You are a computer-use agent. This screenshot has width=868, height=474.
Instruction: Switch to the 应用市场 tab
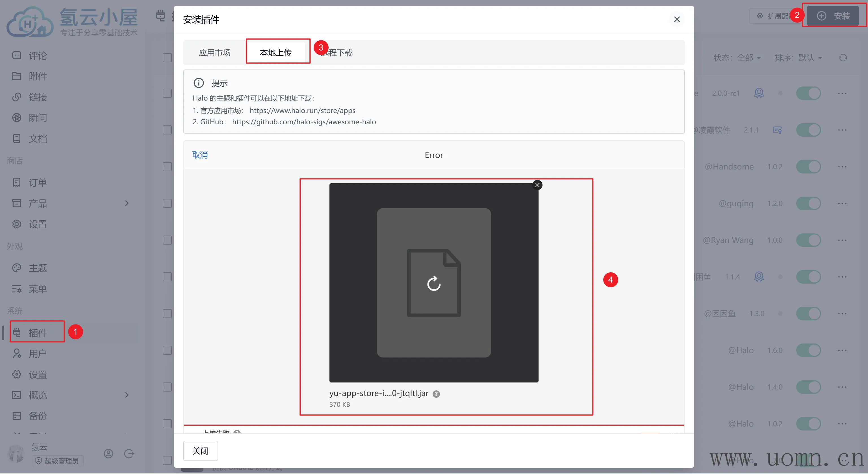tap(214, 53)
